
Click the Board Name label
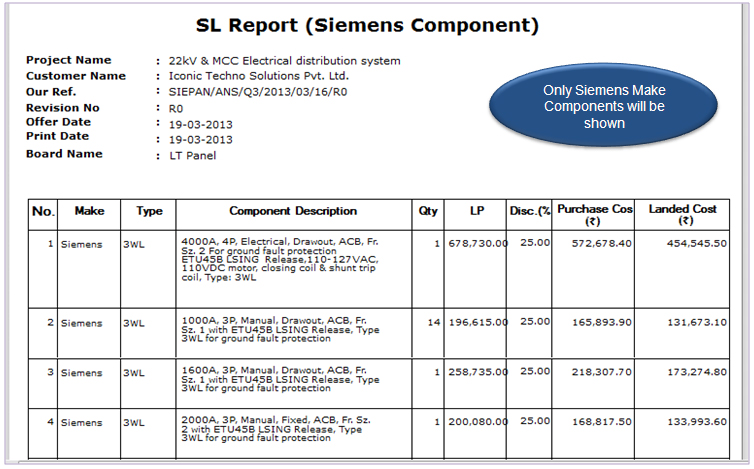click(64, 154)
